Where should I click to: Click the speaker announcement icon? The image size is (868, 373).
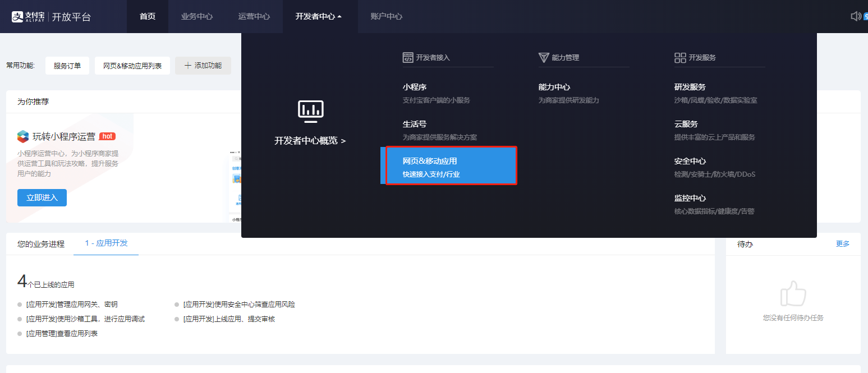tap(856, 16)
